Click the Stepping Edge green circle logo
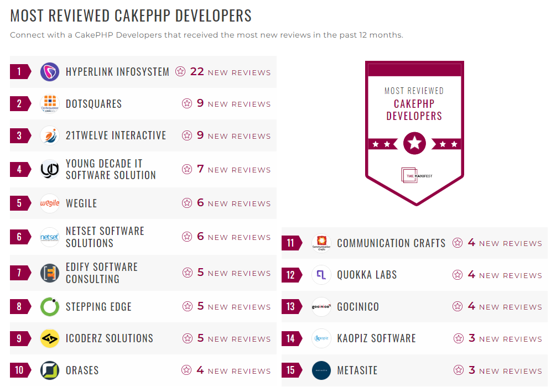Viewport: 551px width, 392px height. pyautogui.click(x=49, y=306)
